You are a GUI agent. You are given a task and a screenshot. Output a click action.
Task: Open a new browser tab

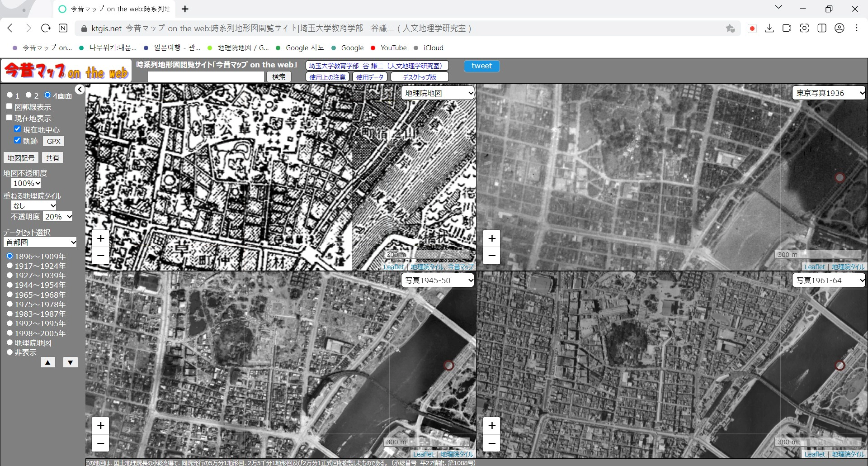pyautogui.click(x=185, y=9)
